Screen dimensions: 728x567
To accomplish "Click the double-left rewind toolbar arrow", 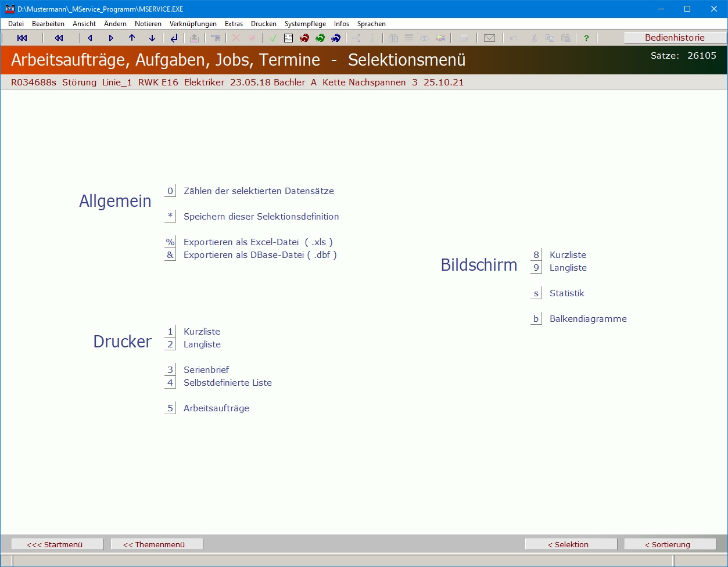I will point(59,38).
